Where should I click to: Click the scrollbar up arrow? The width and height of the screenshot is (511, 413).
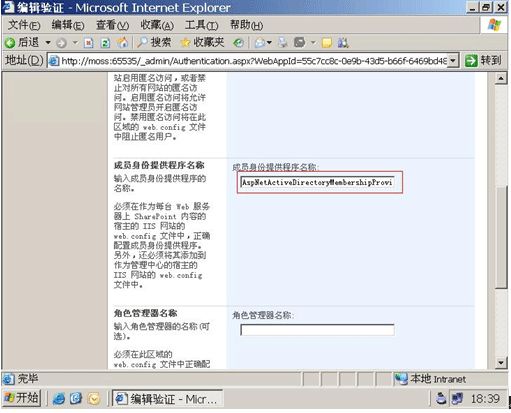coord(501,79)
